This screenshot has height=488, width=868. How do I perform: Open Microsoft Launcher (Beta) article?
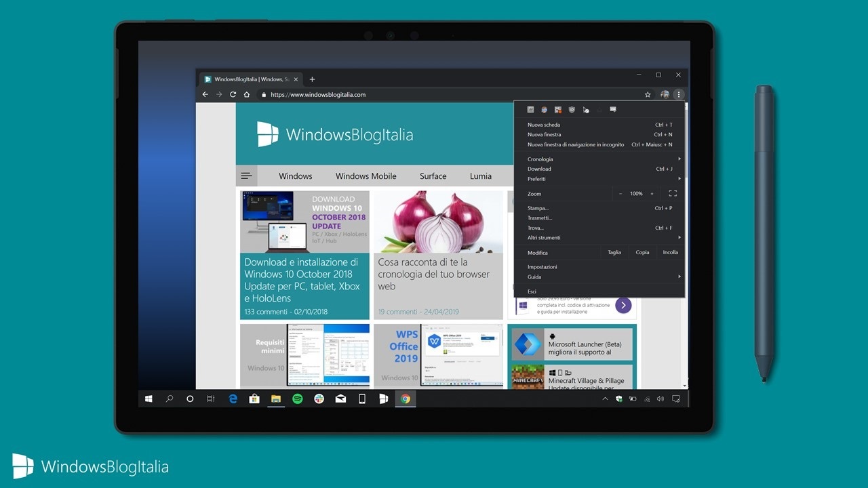(x=572, y=344)
